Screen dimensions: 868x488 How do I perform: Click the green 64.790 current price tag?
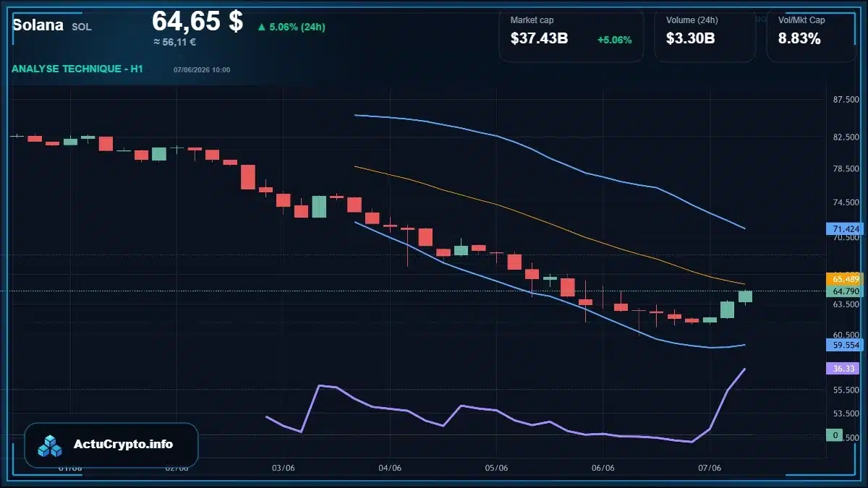846,291
